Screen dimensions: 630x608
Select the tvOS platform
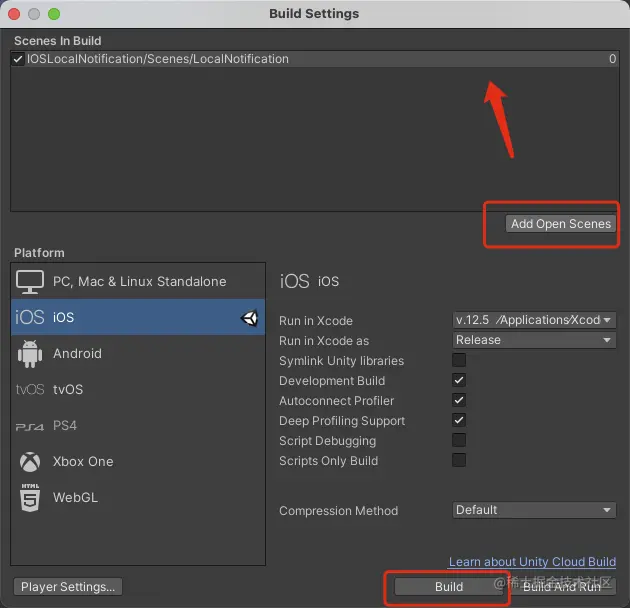pos(138,389)
